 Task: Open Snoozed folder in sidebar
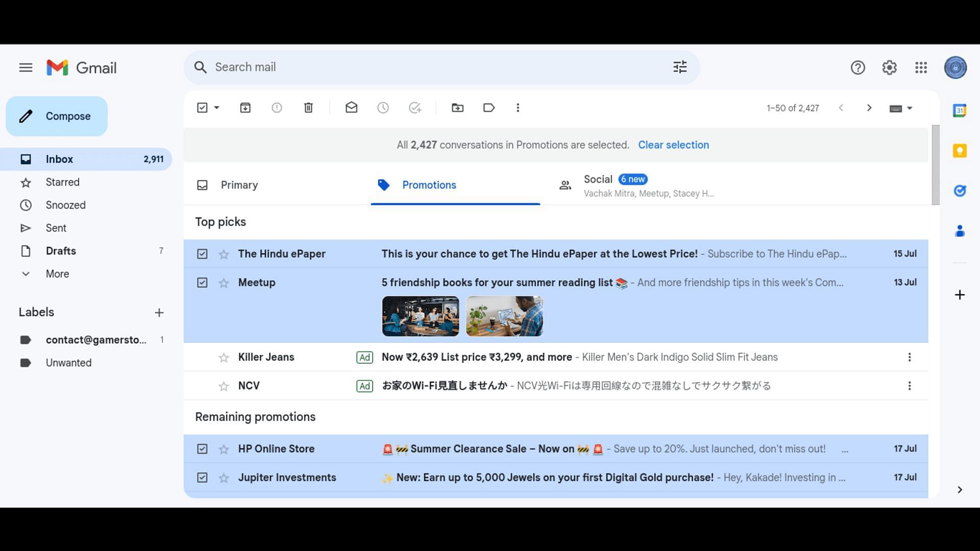click(86, 205)
